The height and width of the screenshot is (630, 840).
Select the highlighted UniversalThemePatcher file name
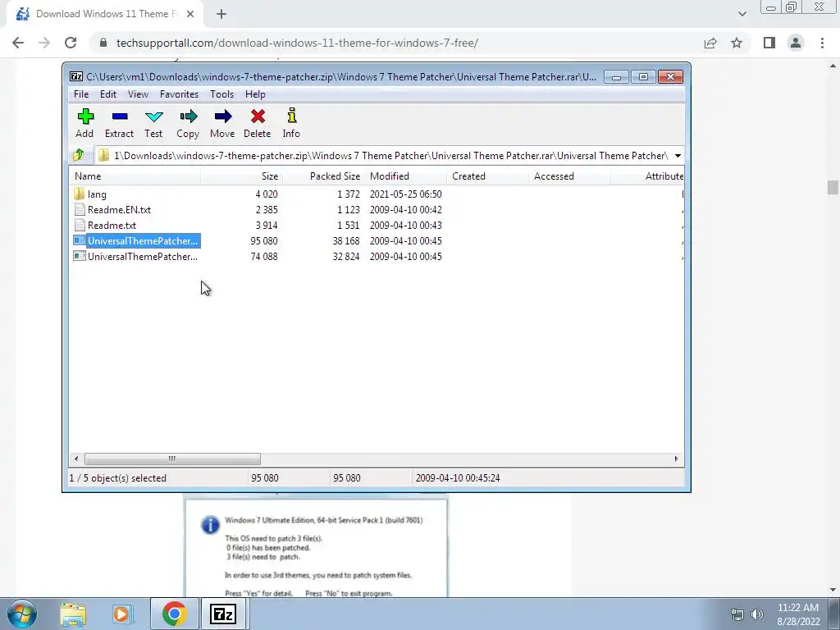(143, 241)
